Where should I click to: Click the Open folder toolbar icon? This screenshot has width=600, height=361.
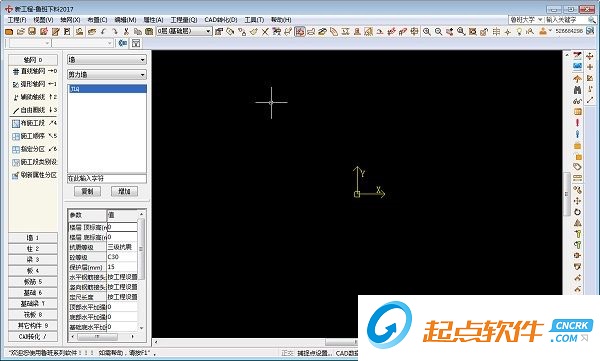pos(21,32)
